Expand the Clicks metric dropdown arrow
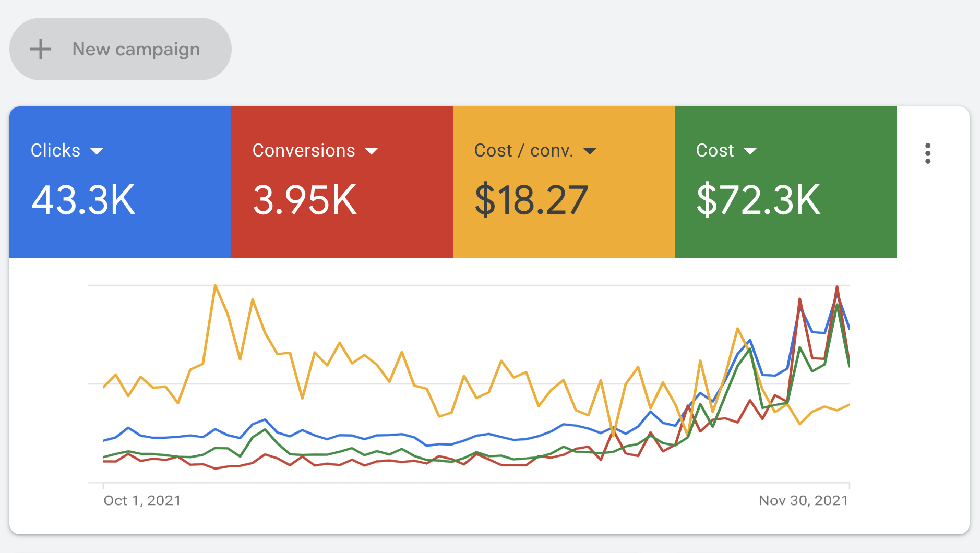The height and width of the screenshot is (553, 980). coord(97,151)
